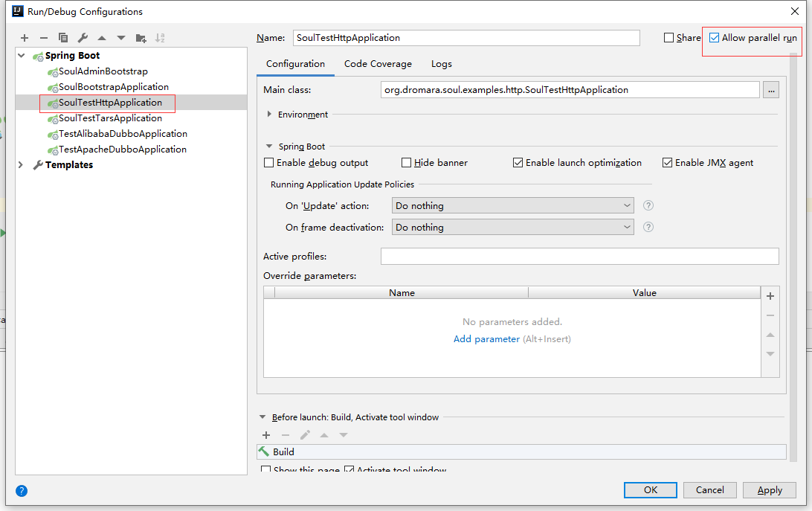Add override parameter with plus icon

click(x=770, y=296)
